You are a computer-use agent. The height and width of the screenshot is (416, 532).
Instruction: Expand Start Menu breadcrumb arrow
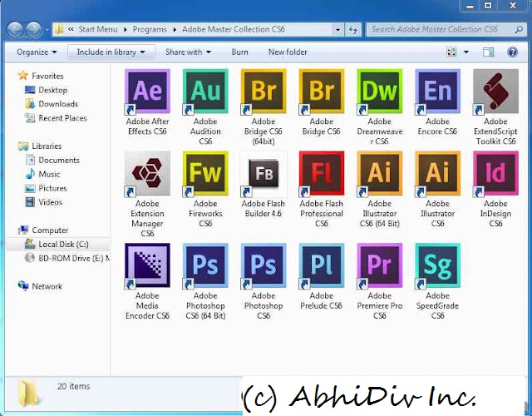click(126, 30)
